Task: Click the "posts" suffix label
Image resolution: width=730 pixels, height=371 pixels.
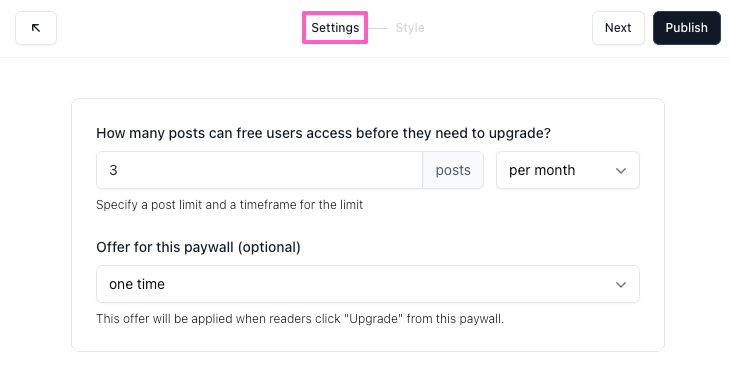Action: pyautogui.click(x=453, y=170)
